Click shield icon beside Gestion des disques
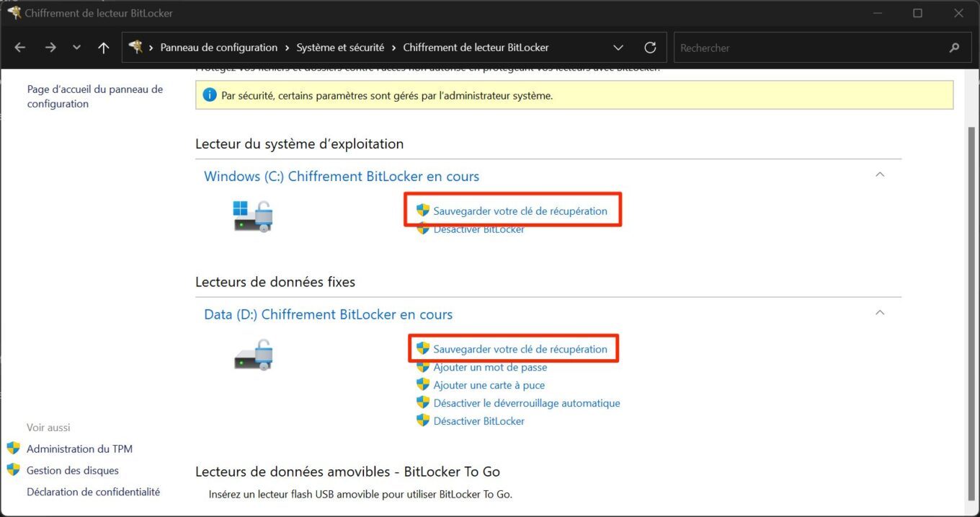Screen dimensions: 980x517 pos(13,469)
